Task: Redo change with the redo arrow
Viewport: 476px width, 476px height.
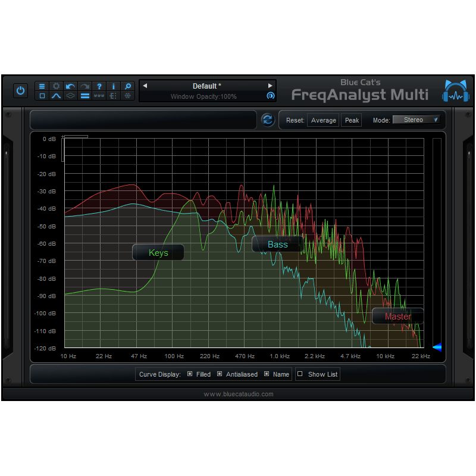Action: (x=84, y=86)
